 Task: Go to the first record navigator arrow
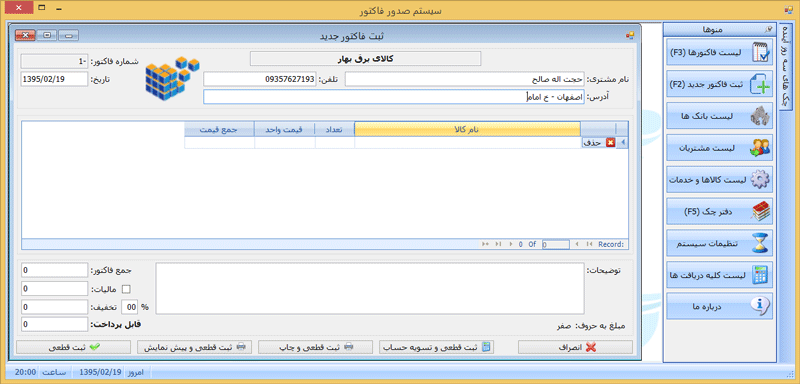[590, 244]
